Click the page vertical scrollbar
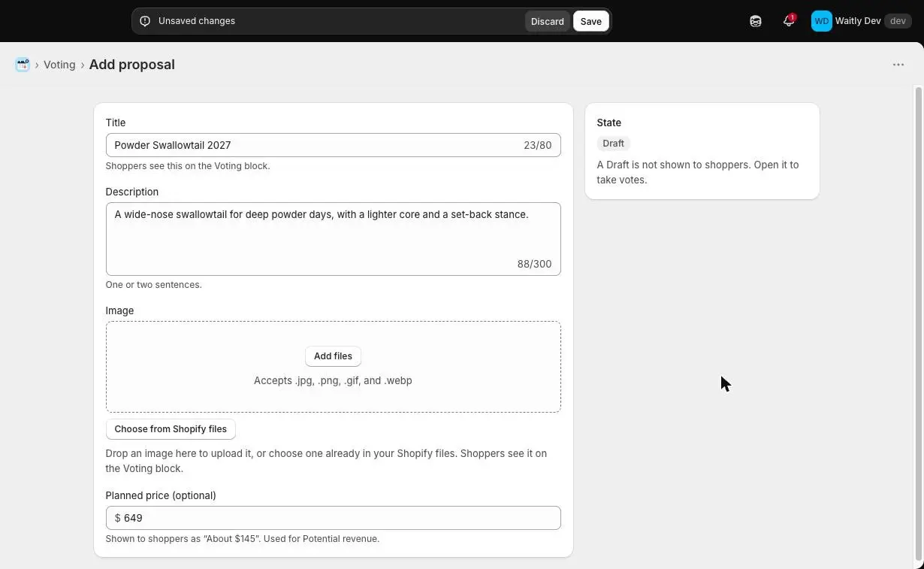Screen dimensions: 924x569 pos(918,323)
